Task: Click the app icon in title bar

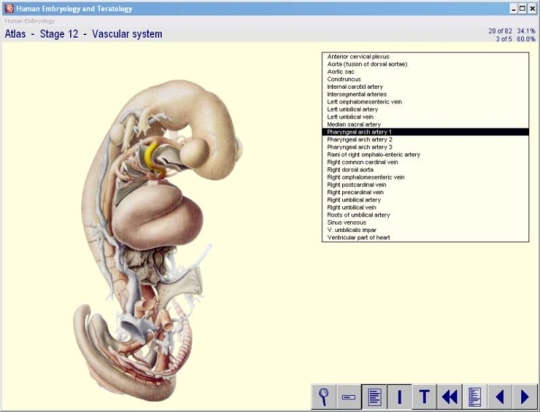Action: pos(9,9)
